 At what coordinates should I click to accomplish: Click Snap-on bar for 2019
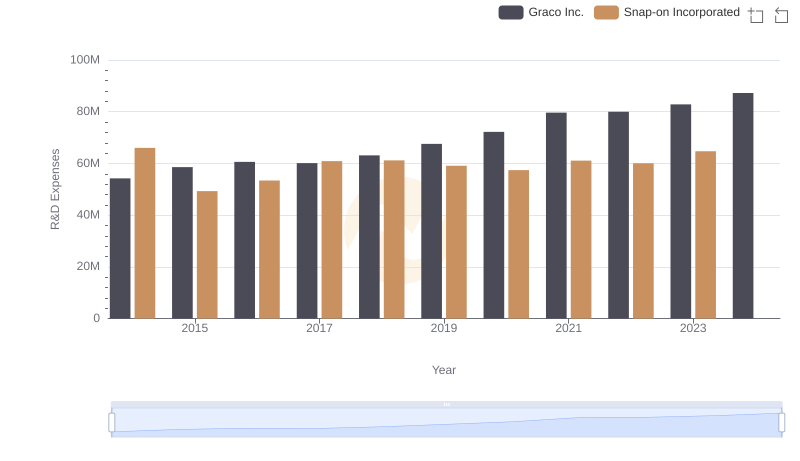456,242
